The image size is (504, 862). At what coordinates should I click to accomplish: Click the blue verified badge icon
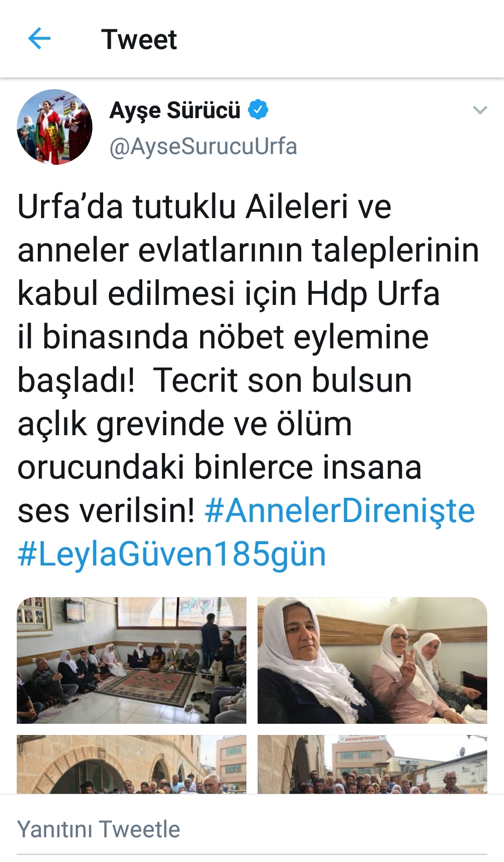click(x=258, y=110)
